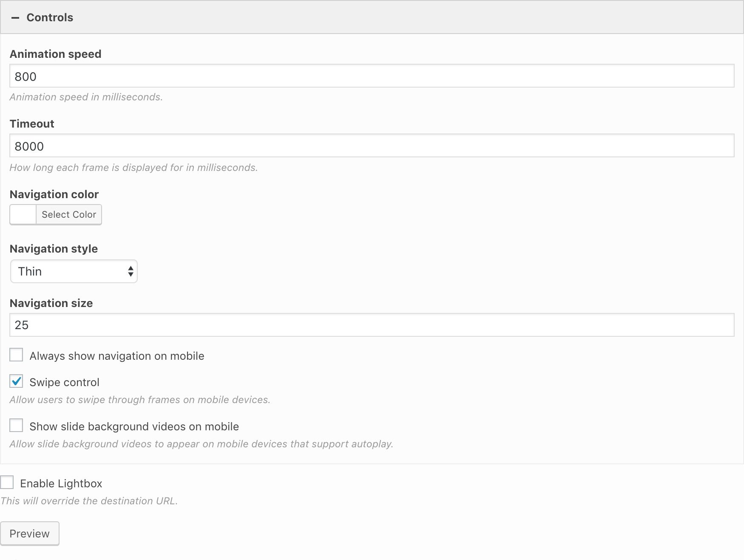The height and width of the screenshot is (560, 744).
Task: Click the Timeout field label
Action: [32, 124]
